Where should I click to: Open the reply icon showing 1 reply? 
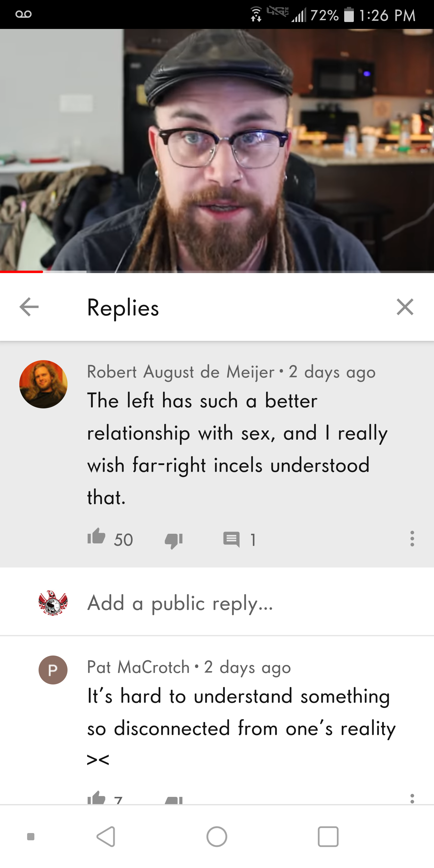tap(231, 539)
